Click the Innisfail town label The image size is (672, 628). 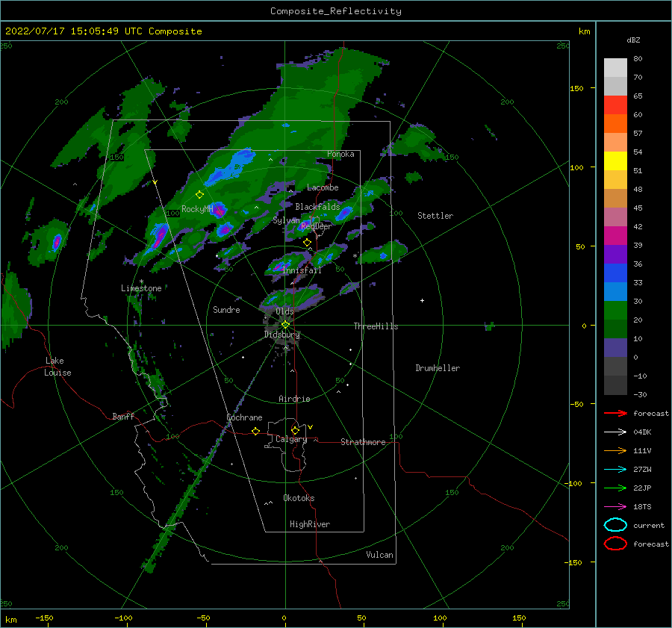302,270
